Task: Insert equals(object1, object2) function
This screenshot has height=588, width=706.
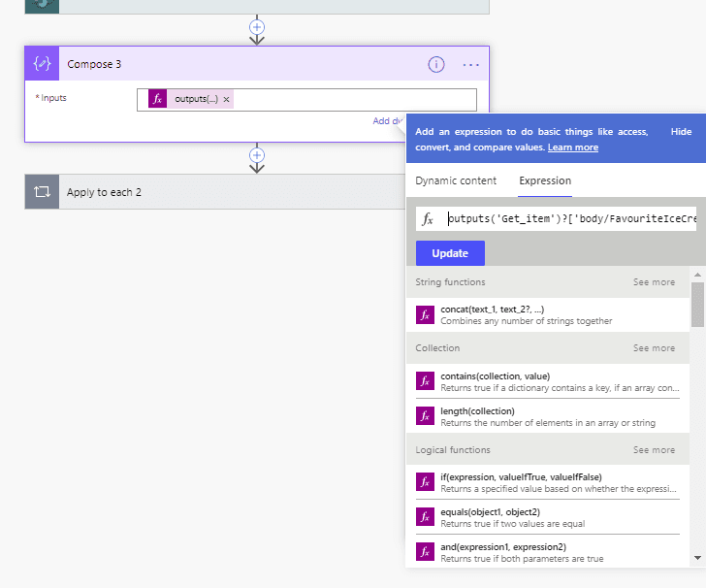Action: [548, 517]
